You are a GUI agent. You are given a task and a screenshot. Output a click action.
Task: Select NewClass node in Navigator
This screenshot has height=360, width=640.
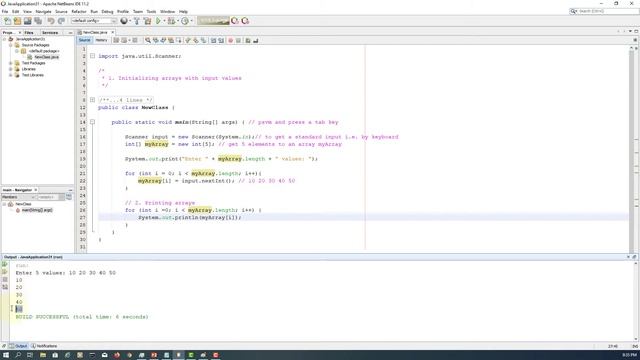click(x=23, y=204)
